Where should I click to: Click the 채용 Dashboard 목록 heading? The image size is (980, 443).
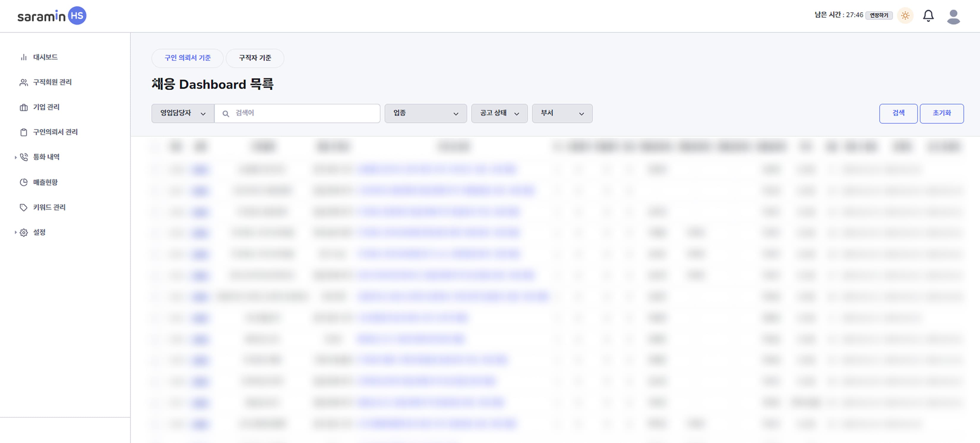pos(213,84)
